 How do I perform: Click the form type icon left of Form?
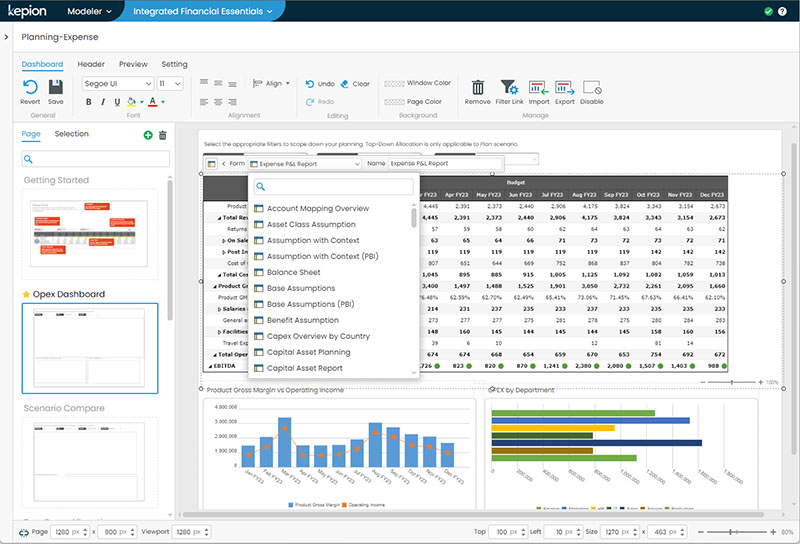211,164
